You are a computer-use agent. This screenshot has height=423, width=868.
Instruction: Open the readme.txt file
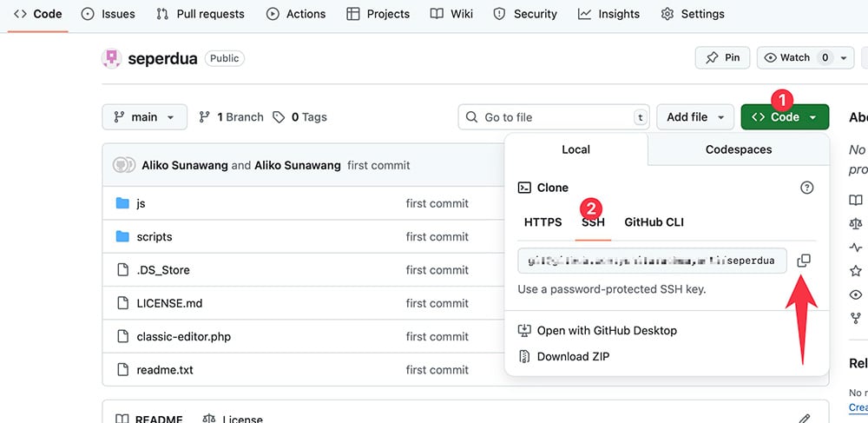165,369
